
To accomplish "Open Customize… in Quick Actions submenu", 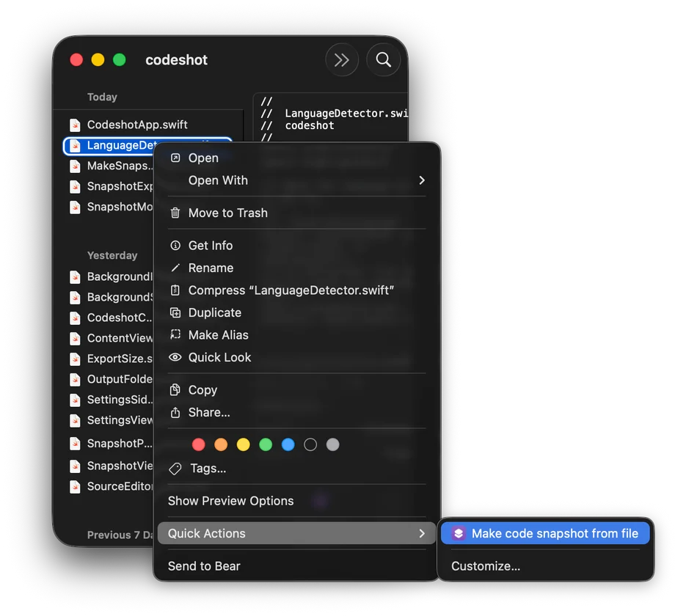I will pyautogui.click(x=545, y=566).
